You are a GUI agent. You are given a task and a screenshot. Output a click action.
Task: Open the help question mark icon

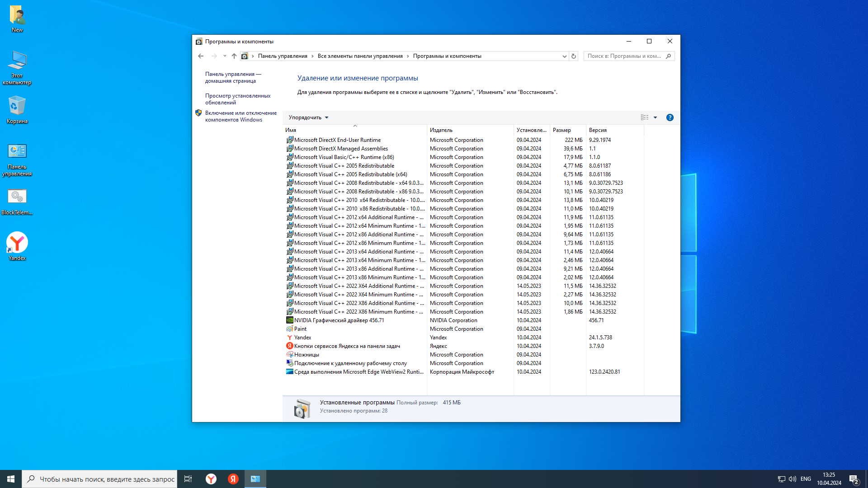pyautogui.click(x=670, y=117)
